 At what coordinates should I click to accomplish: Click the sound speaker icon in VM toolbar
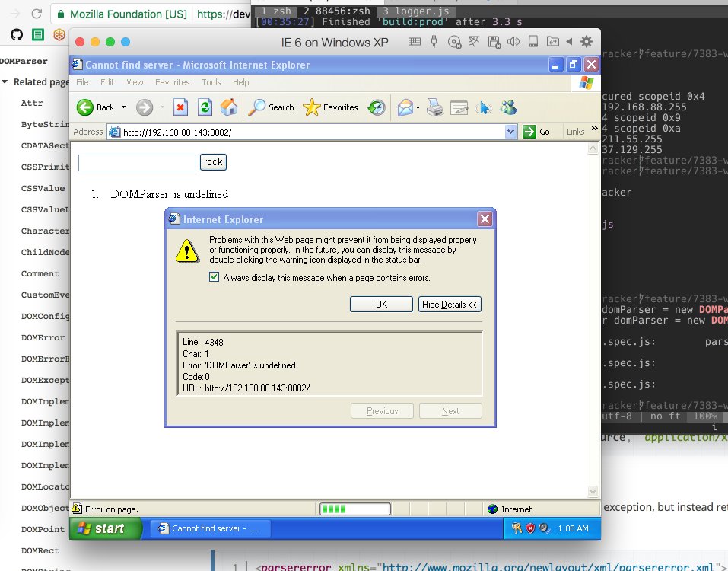point(513,42)
